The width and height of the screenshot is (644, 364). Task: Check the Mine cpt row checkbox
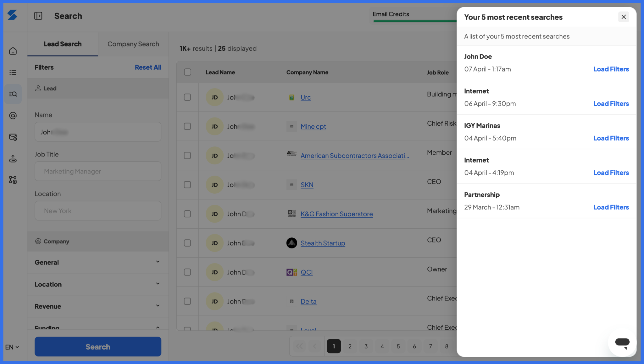point(187,126)
